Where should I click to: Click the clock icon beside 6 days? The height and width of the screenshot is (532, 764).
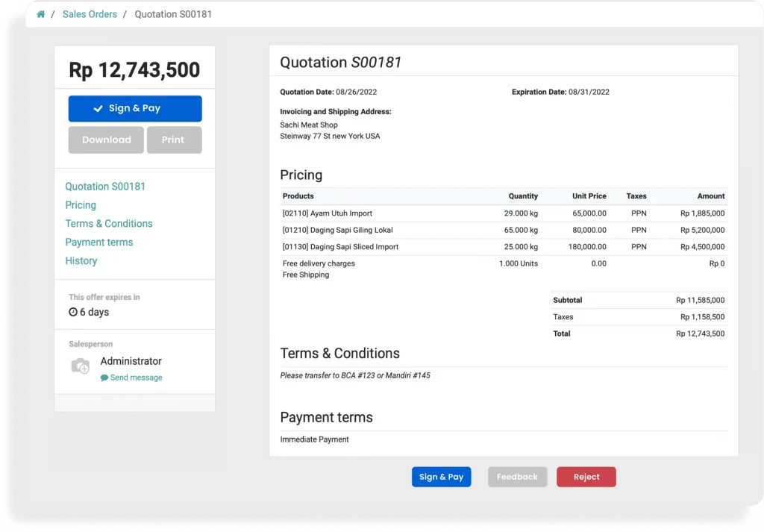[x=73, y=312]
